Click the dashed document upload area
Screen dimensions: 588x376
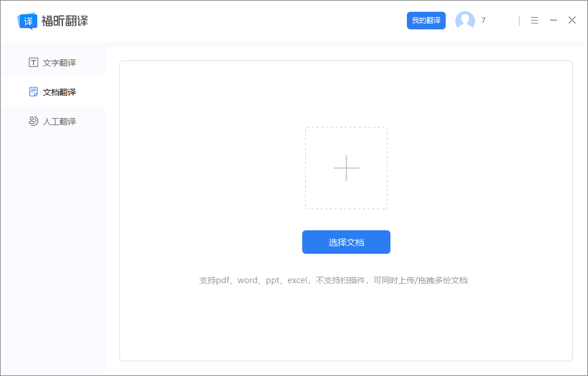[x=346, y=168]
